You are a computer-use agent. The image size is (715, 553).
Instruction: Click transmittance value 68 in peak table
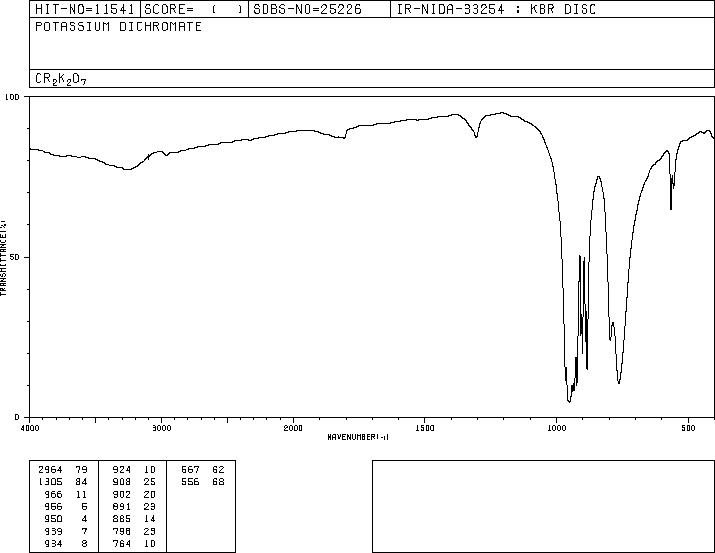tap(218, 482)
